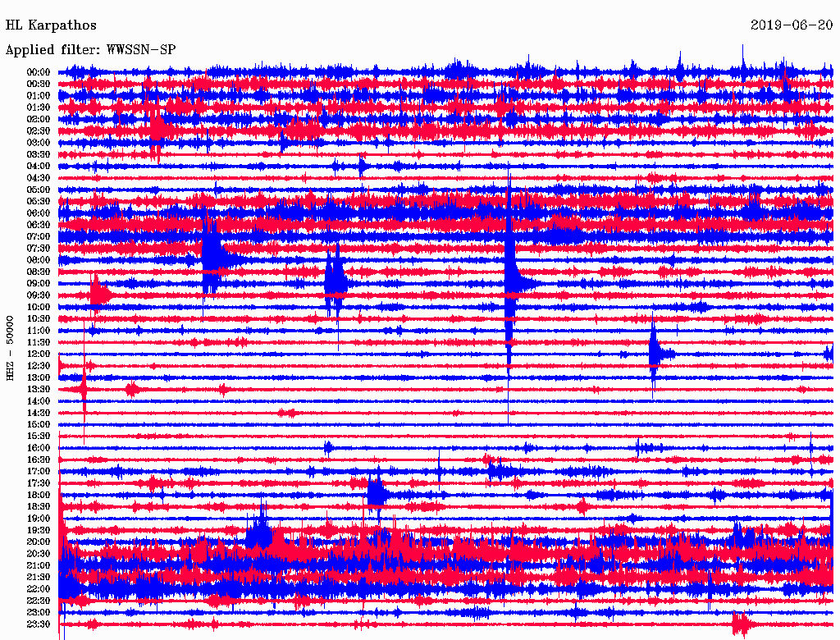Select the 14:30 time label

click(x=39, y=413)
